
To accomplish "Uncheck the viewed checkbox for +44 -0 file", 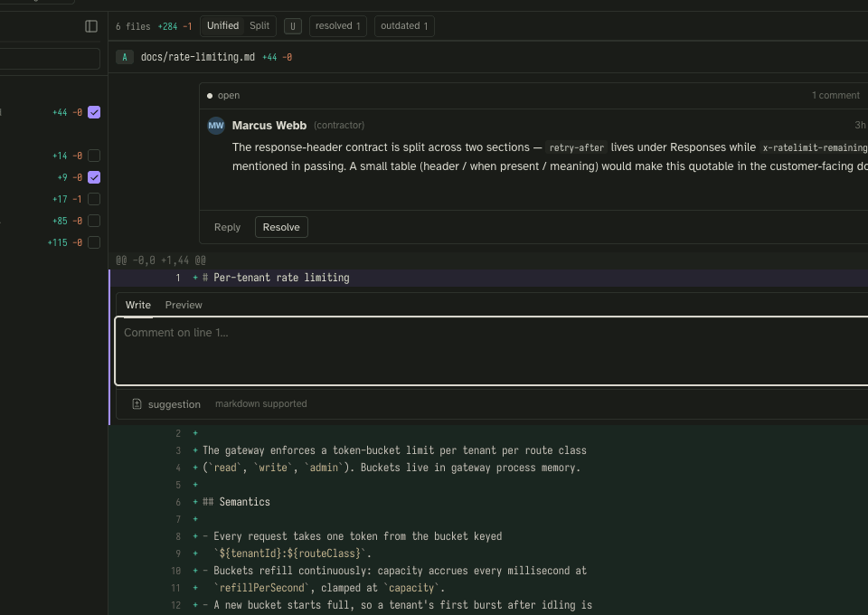I will tap(94, 112).
